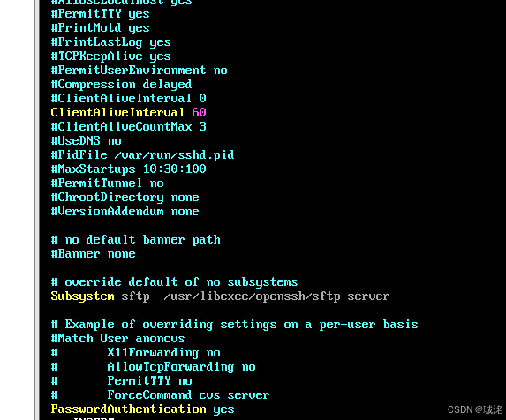Click the #PermitUserEnvironment no line

pyautogui.click(x=140, y=70)
